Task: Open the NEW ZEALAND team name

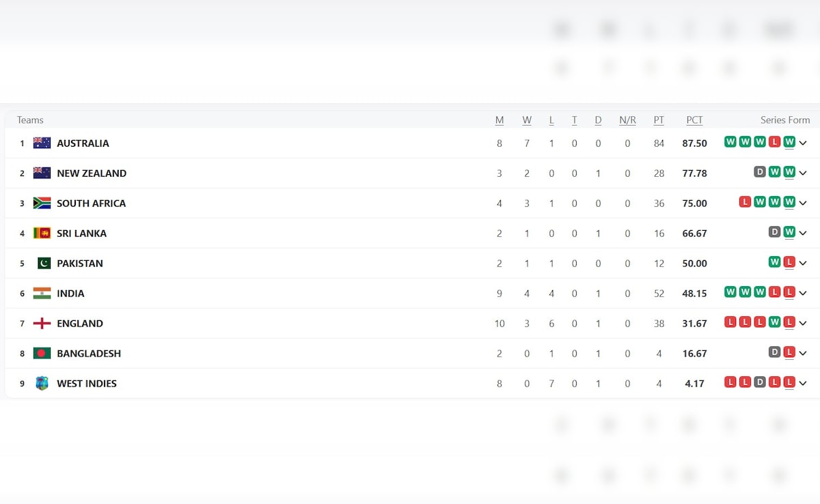Action: tap(92, 173)
